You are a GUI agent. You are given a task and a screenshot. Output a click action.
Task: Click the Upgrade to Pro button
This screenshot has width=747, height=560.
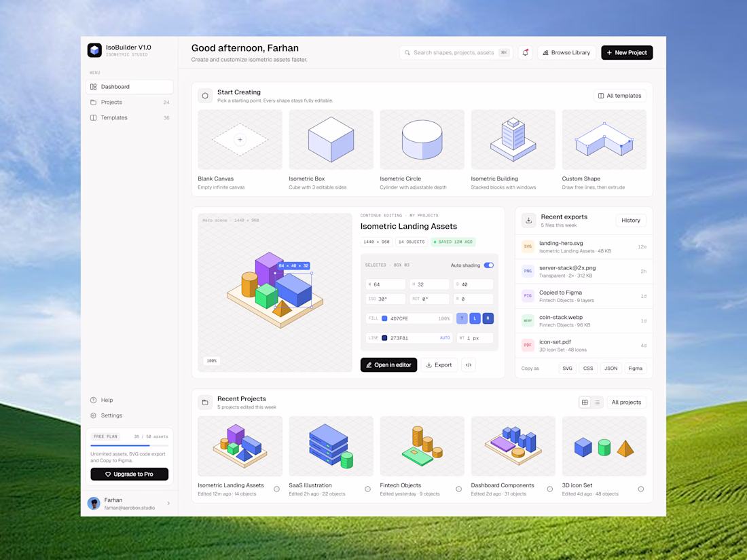(x=130, y=474)
